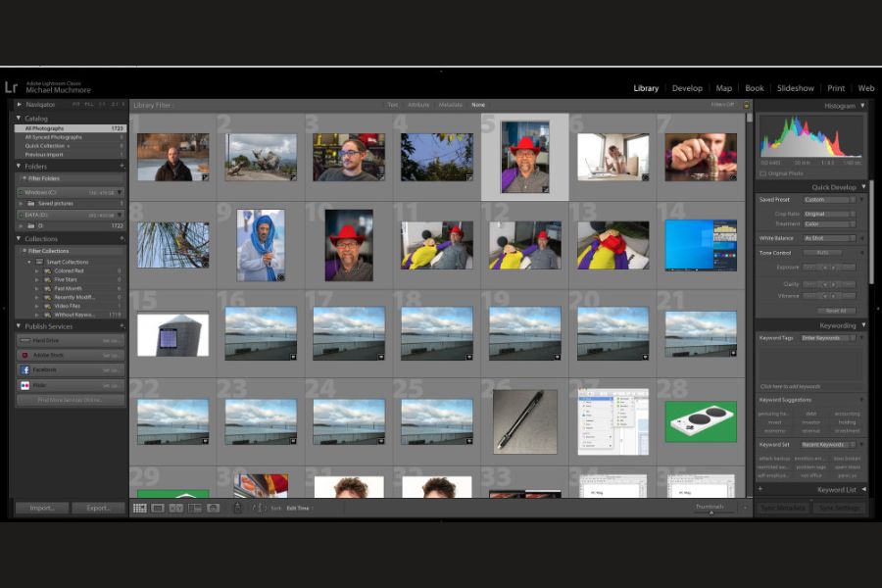Viewport: 882px width, 588px height.
Task: Toggle the sort direction next to Sort
Action: tap(259, 508)
